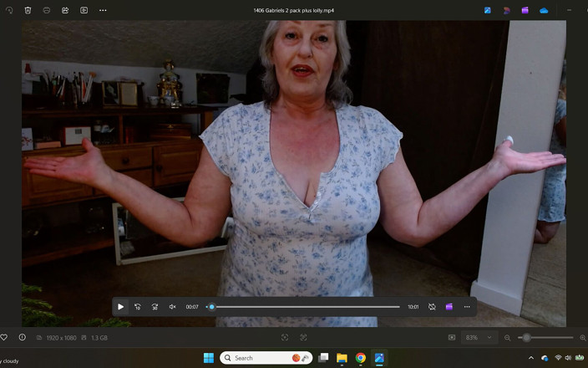This screenshot has width=588, height=368.
Task: Open the OneDrive tray icon
Action: (x=544, y=358)
